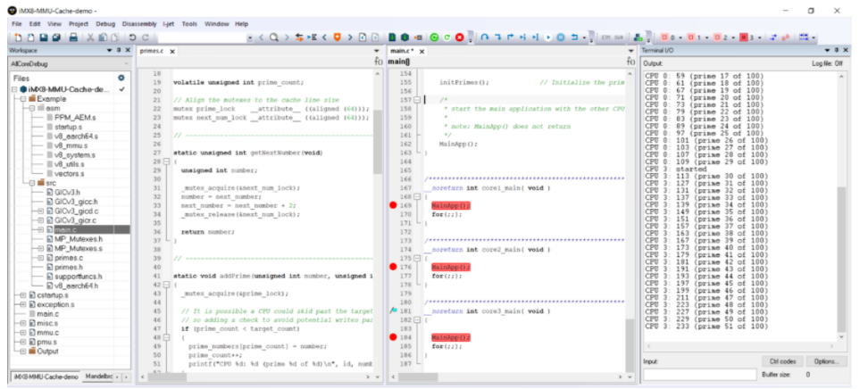Image resolution: width=868 pixels, height=389 pixels.
Task: Click the Toggle Breakpoint shield icon
Action: (337, 37)
